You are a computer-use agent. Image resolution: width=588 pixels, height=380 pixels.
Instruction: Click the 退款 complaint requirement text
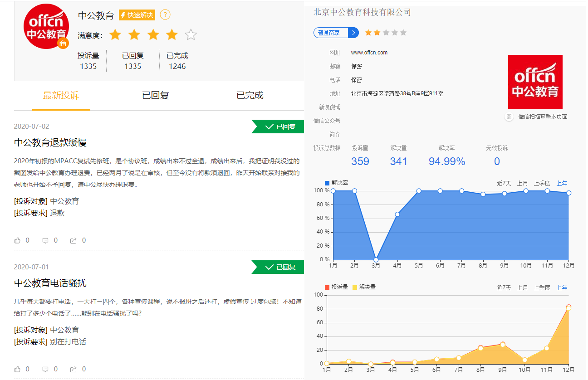57,213
